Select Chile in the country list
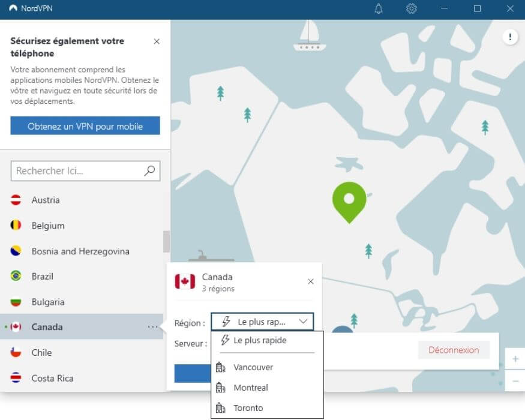The width and height of the screenshot is (525, 420). pyautogui.click(x=82, y=352)
